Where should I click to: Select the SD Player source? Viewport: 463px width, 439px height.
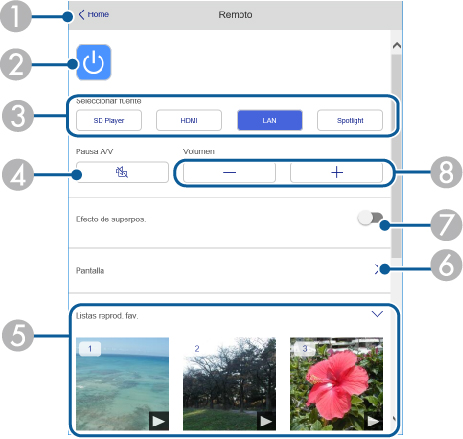click(109, 120)
